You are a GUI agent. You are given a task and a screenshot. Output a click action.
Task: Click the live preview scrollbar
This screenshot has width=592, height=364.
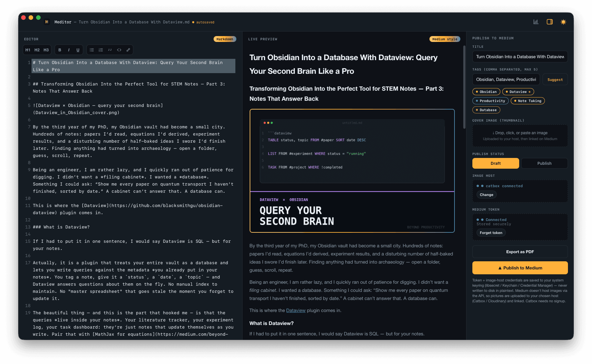(464, 87)
